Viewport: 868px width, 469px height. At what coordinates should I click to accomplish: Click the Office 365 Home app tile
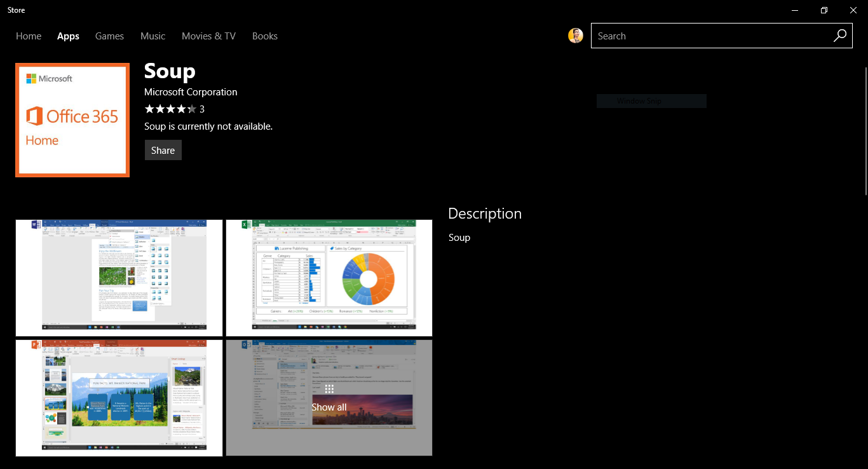click(x=72, y=120)
